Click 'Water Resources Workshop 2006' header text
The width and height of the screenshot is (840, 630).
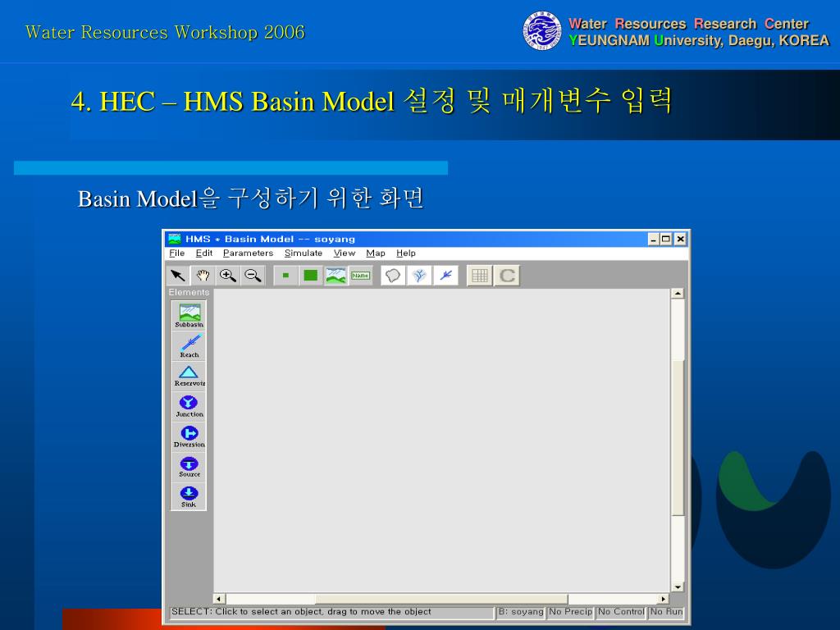tap(165, 32)
